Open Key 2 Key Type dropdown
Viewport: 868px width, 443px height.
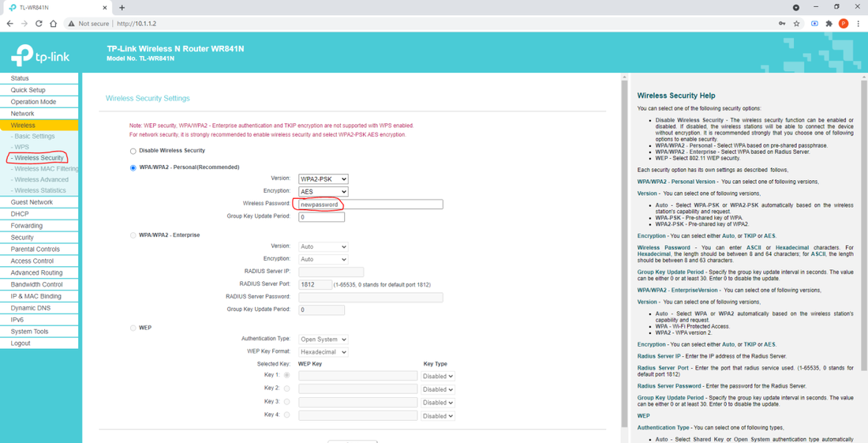tap(438, 389)
